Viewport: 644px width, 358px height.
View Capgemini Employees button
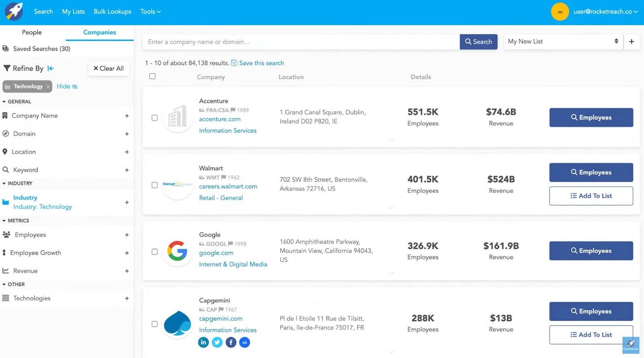pyautogui.click(x=591, y=311)
